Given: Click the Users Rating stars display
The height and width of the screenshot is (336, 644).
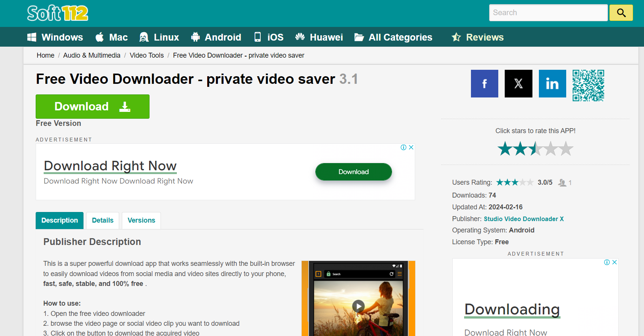Looking at the screenshot, I should 515,182.
